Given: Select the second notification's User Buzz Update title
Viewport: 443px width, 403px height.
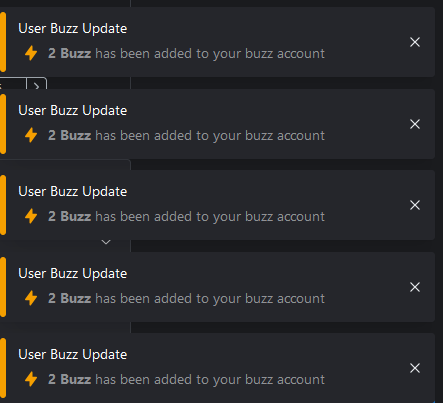Looking at the screenshot, I should click(x=73, y=111).
